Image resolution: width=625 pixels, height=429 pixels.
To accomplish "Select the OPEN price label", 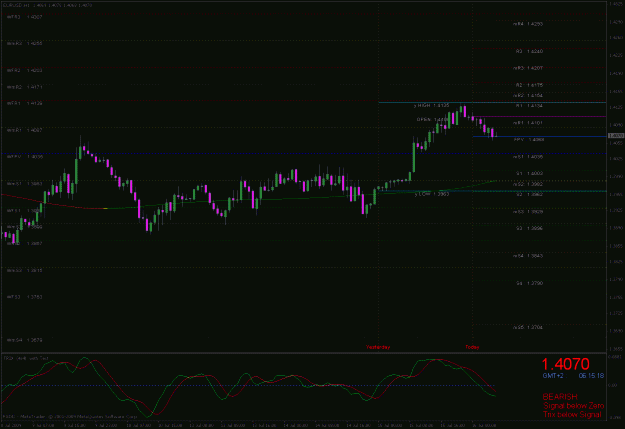I will click(x=432, y=119).
